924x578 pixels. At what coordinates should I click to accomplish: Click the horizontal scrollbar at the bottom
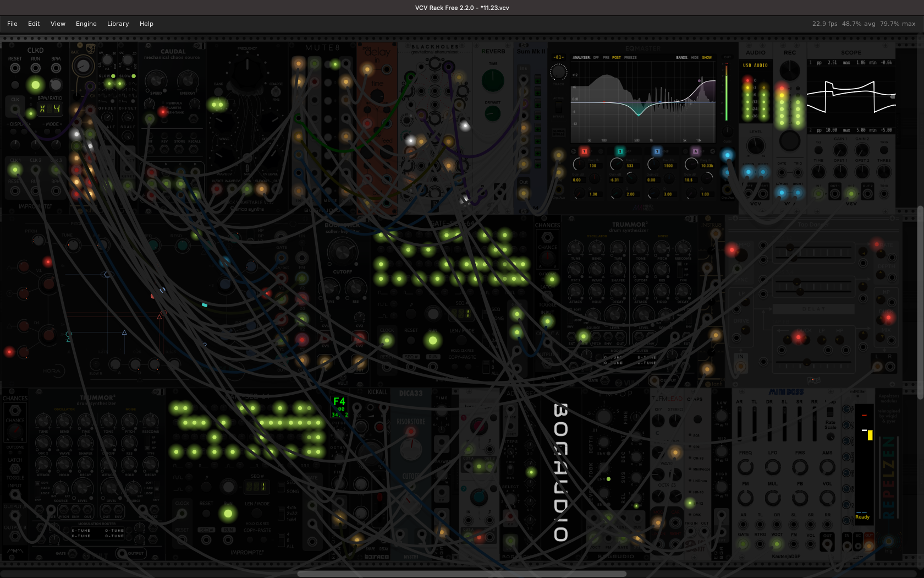pyautogui.click(x=462, y=574)
